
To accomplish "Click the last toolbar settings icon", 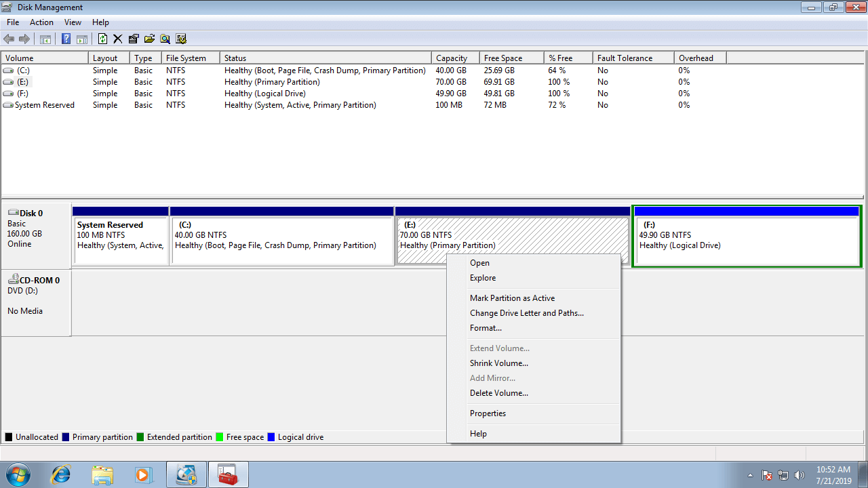I will point(181,39).
